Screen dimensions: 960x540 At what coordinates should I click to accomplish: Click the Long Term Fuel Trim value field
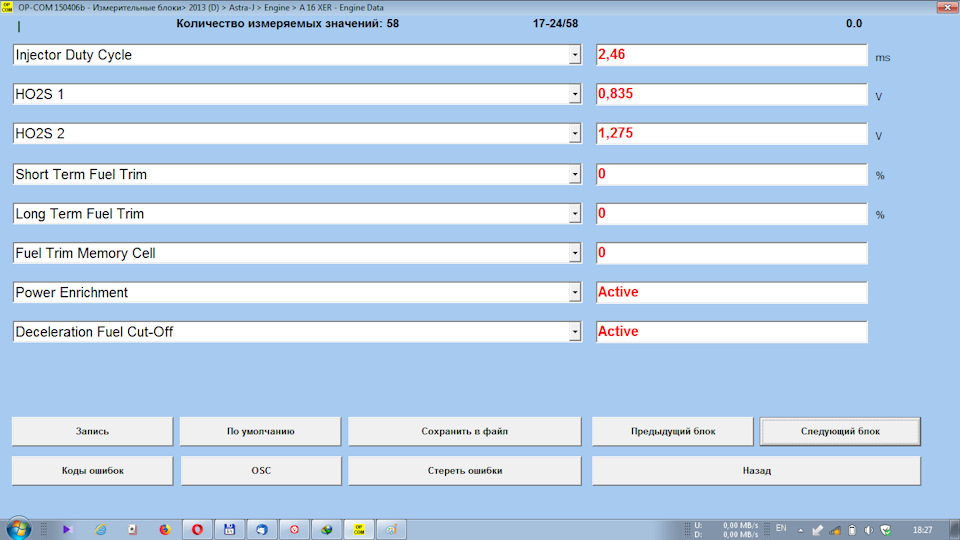coord(732,214)
